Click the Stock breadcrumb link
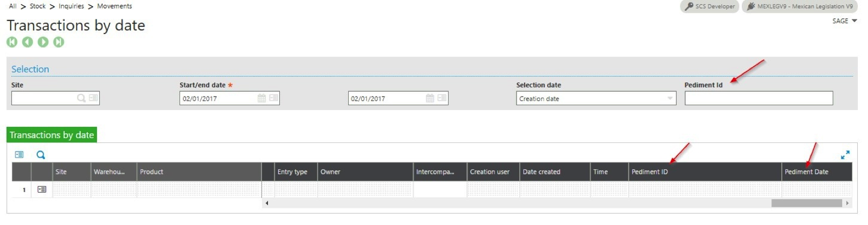This screenshot has height=225, width=868. (38, 6)
